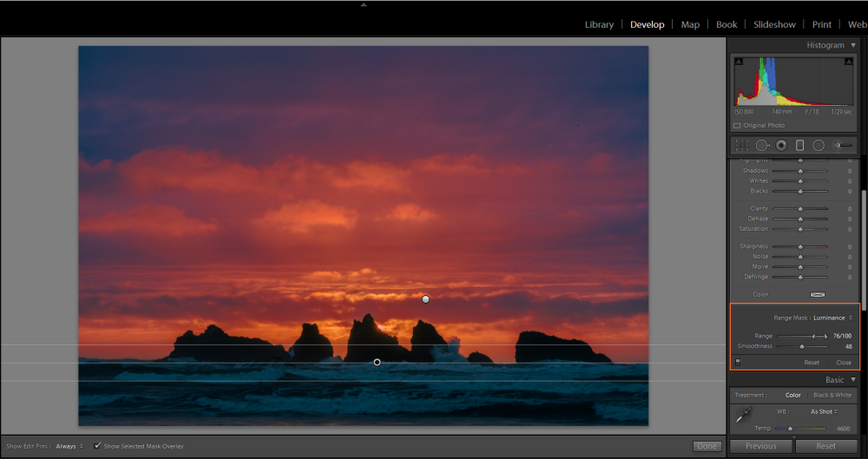Open the WB As Shot dropdown

[x=824, y=411]
